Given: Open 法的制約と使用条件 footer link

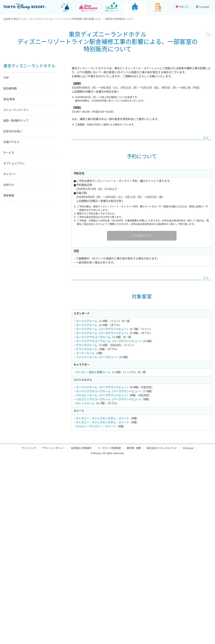Looking at the screenshot, I should click(x=81, y=448).
